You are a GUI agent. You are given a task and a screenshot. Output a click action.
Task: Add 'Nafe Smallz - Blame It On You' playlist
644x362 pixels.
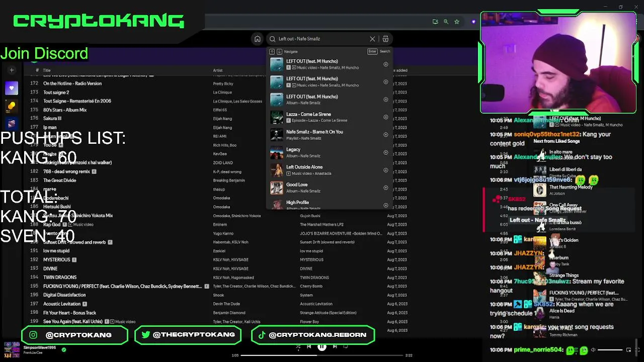coord(386,135)
